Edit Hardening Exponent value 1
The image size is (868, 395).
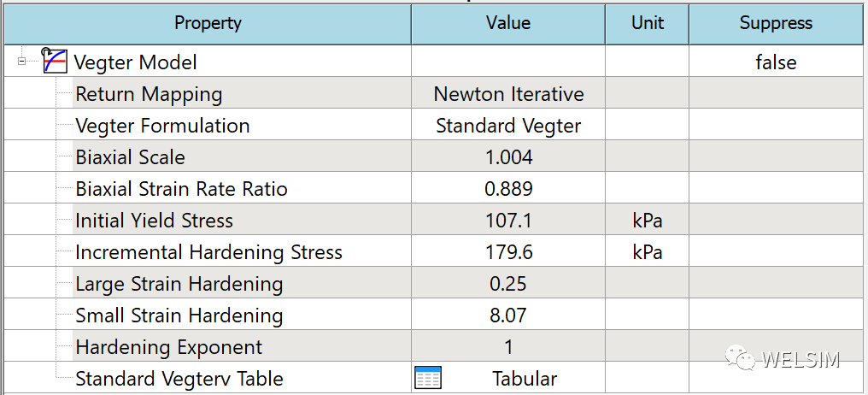[x=508, y=347]
